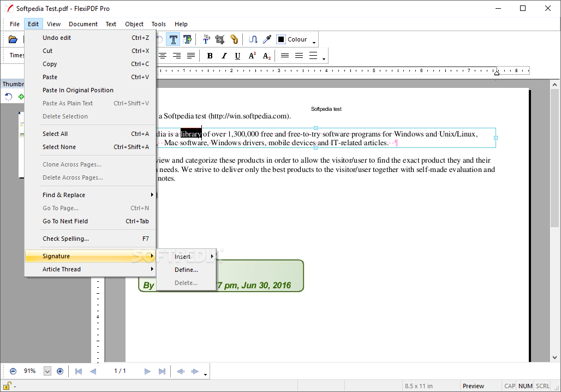Zoom out with the minus button
Image resolution: width=561 pixels, height=392 pixels.
(13, 371)
